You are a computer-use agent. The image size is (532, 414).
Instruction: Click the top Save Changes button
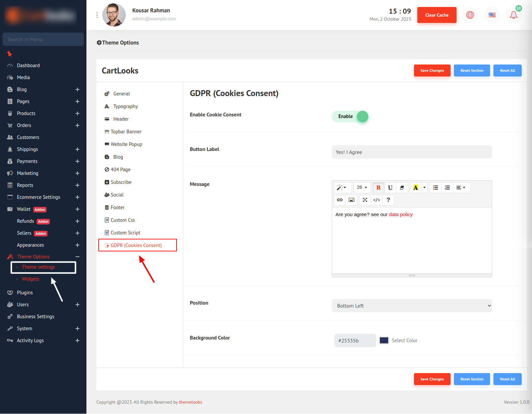(432, 70)
